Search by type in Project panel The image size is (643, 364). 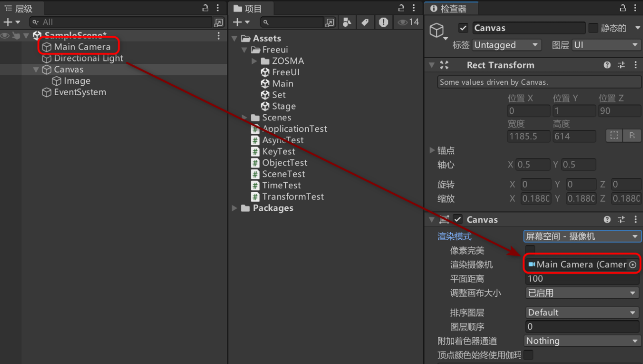pyautogui.click(x=347, y=22)
